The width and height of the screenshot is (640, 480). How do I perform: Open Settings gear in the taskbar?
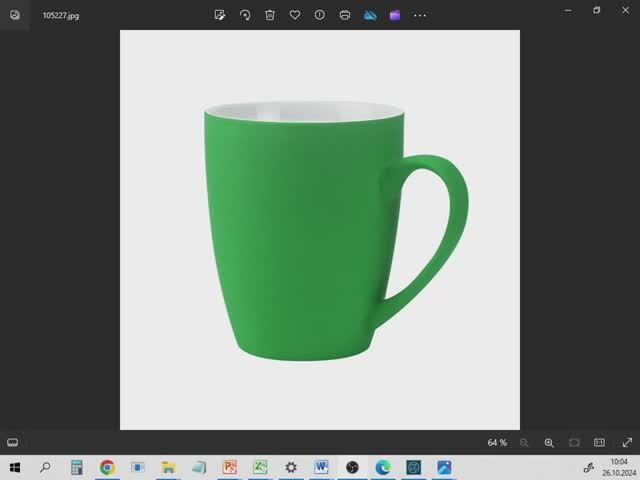pos(291,467)
